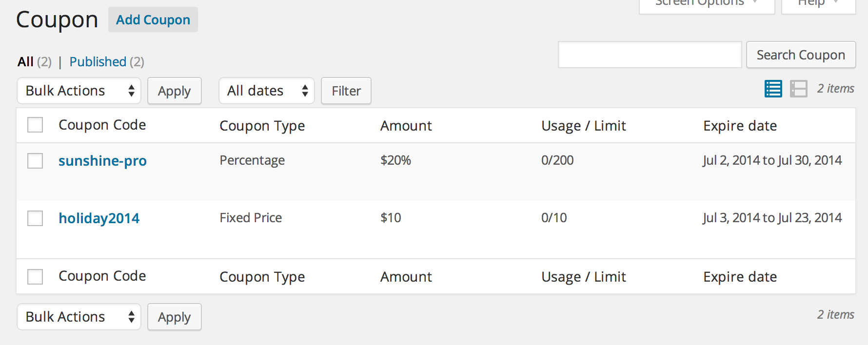Click the bottom Apply button
This screenshot has height=345, width=868.
[x=175, y=317]
